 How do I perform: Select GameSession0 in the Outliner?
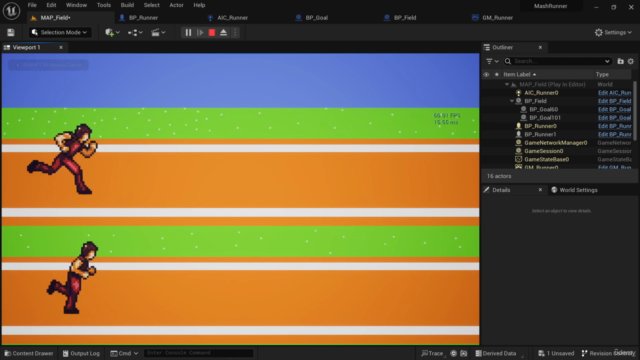click(544, 151)
